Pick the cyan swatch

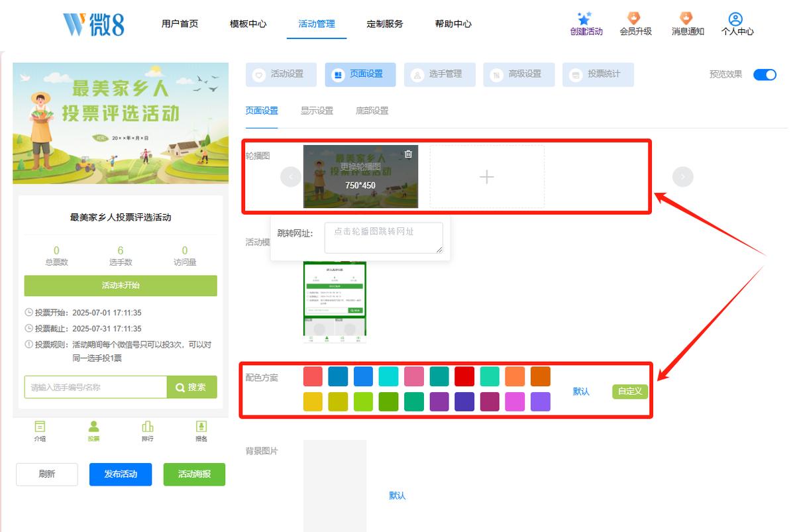click(389, 376)
